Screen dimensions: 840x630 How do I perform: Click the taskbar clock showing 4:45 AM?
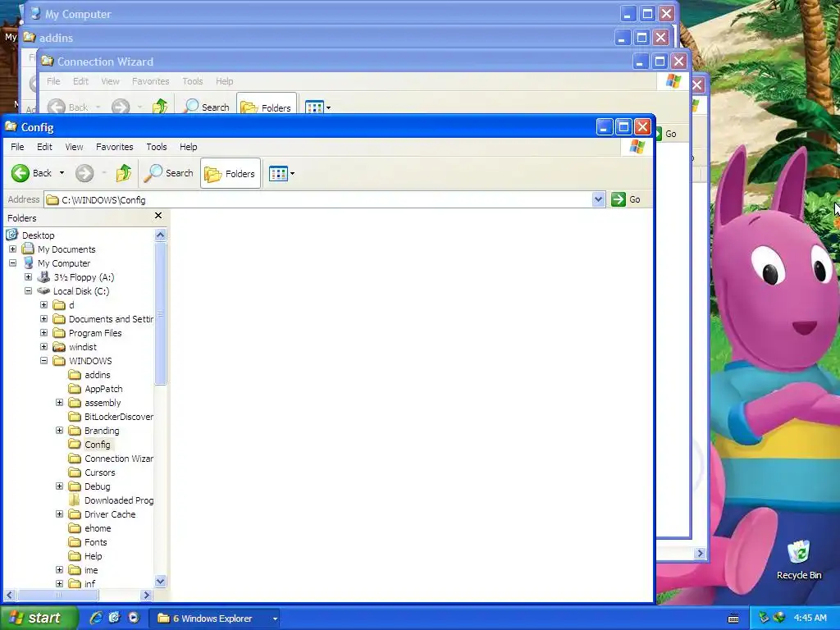pyautogui.click(x=810, y=618)
